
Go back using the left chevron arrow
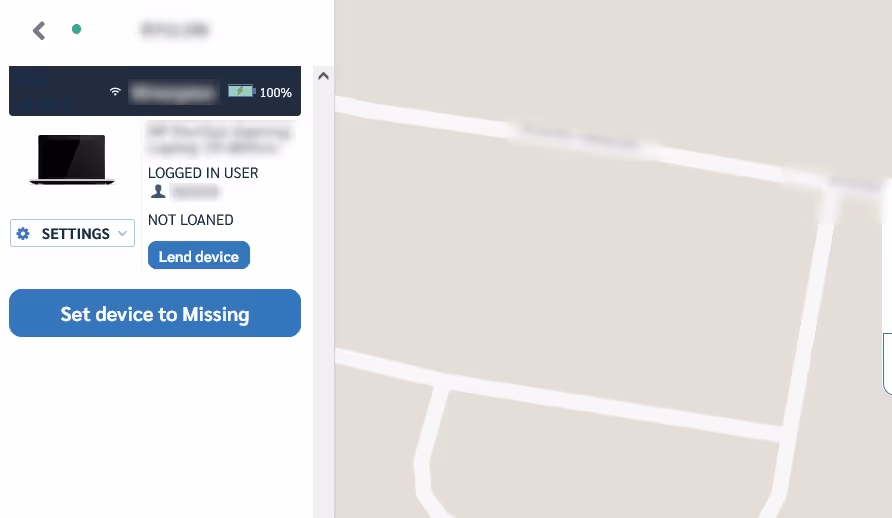pos(39,31)
